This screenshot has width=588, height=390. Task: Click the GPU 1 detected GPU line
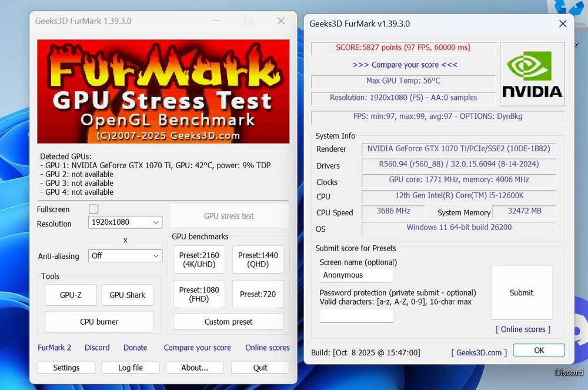tap(155, 165)
